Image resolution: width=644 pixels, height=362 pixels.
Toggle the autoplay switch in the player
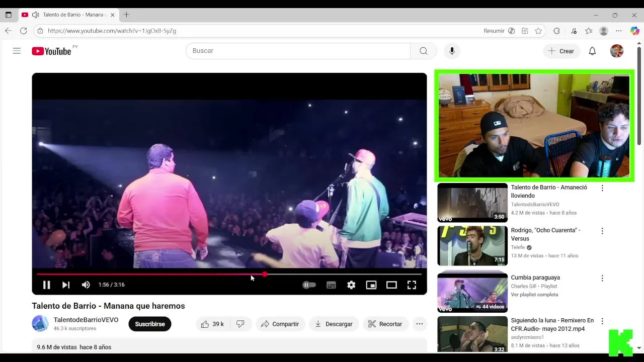309,285
